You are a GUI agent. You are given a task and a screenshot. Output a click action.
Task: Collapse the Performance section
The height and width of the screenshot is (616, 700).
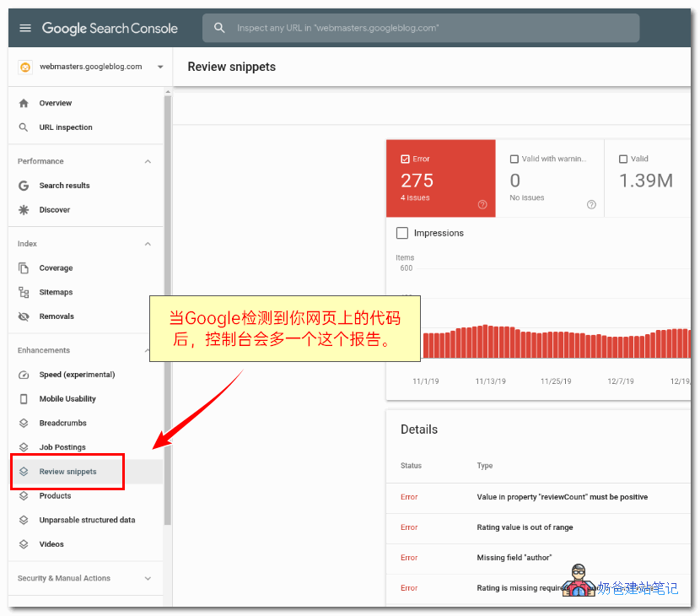pos(148,161)
